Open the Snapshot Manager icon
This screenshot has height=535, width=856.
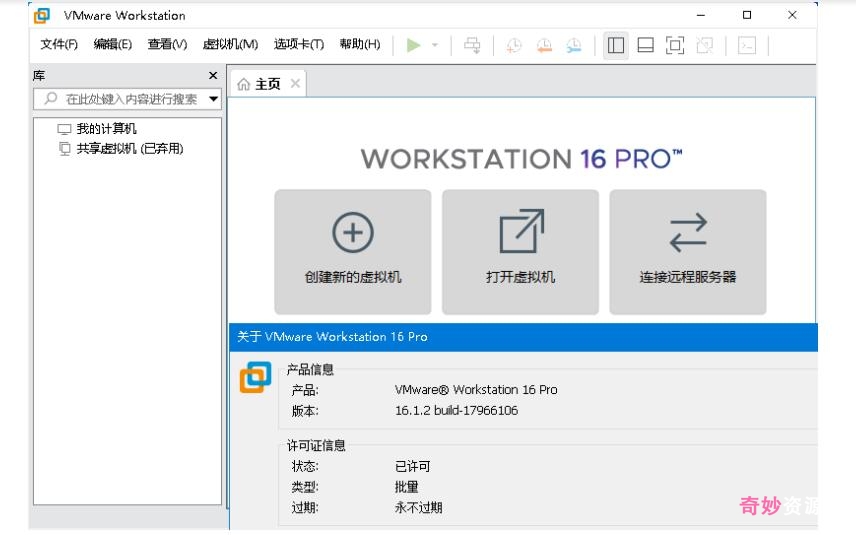(573, 45)
